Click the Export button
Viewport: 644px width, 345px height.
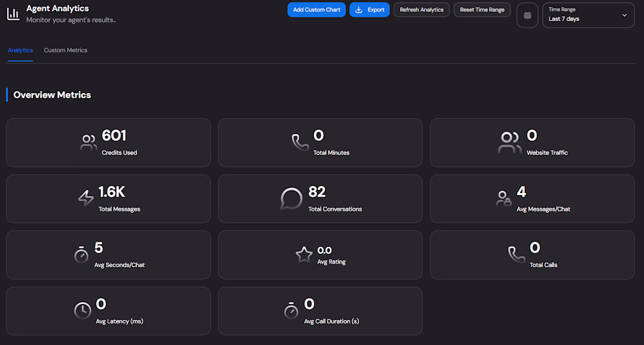pos(369,10)
